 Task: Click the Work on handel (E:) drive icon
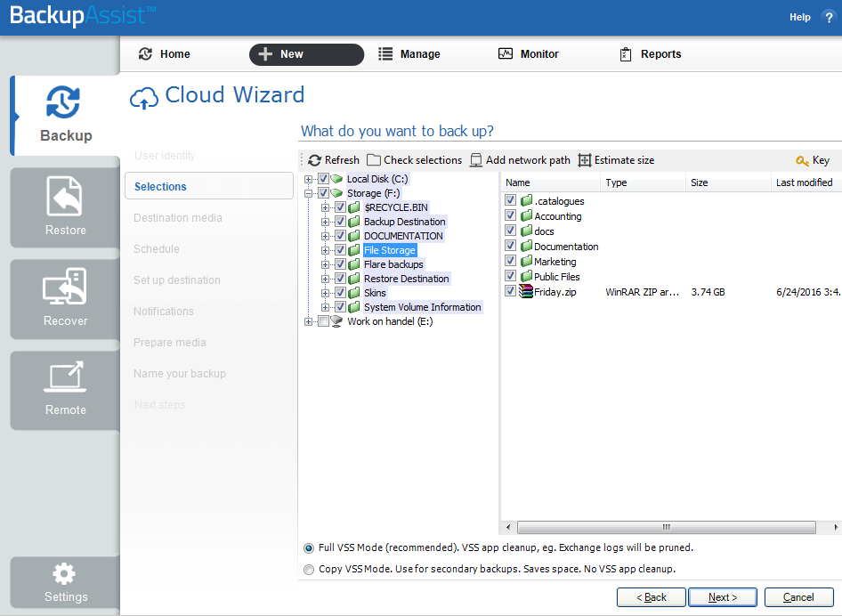[x=336, y=321]
